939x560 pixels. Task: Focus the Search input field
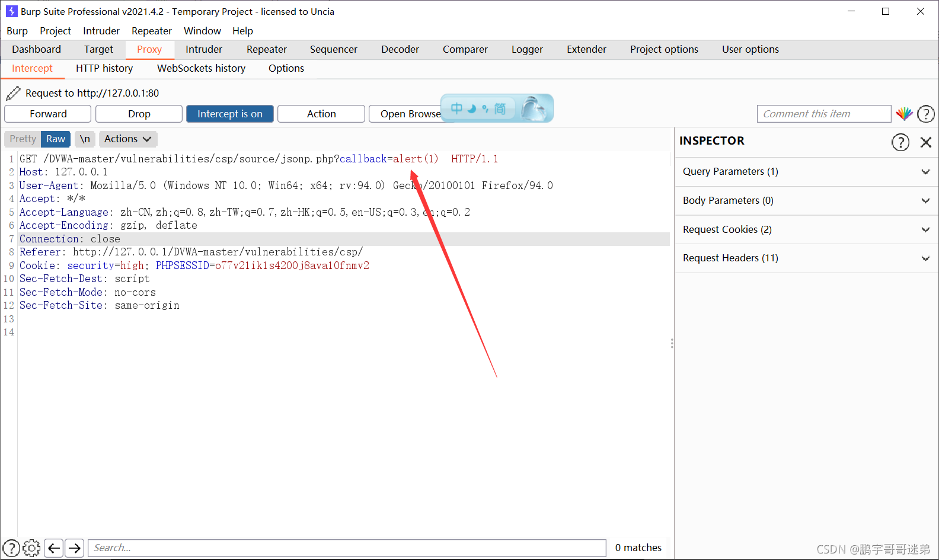tap(347, 548)
